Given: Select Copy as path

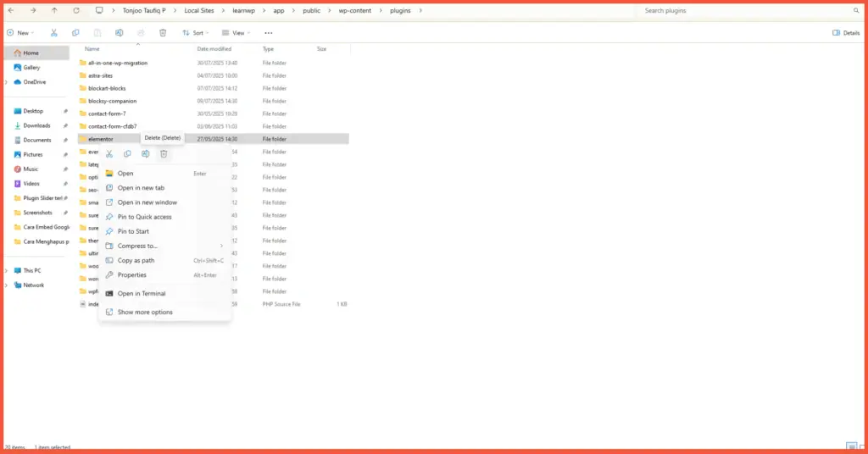Looking at the screenshot, I should point(164,260).
